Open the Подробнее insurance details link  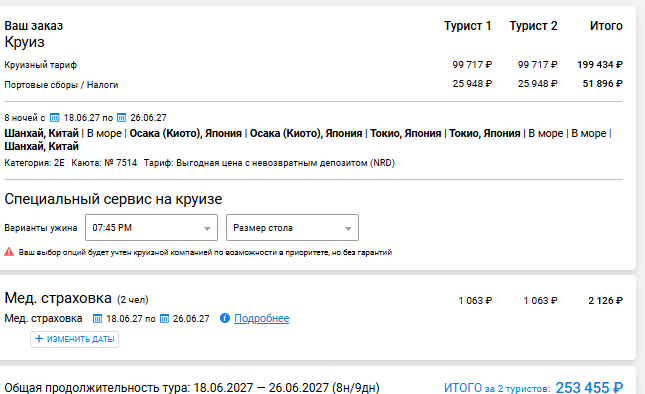[262, 318]
